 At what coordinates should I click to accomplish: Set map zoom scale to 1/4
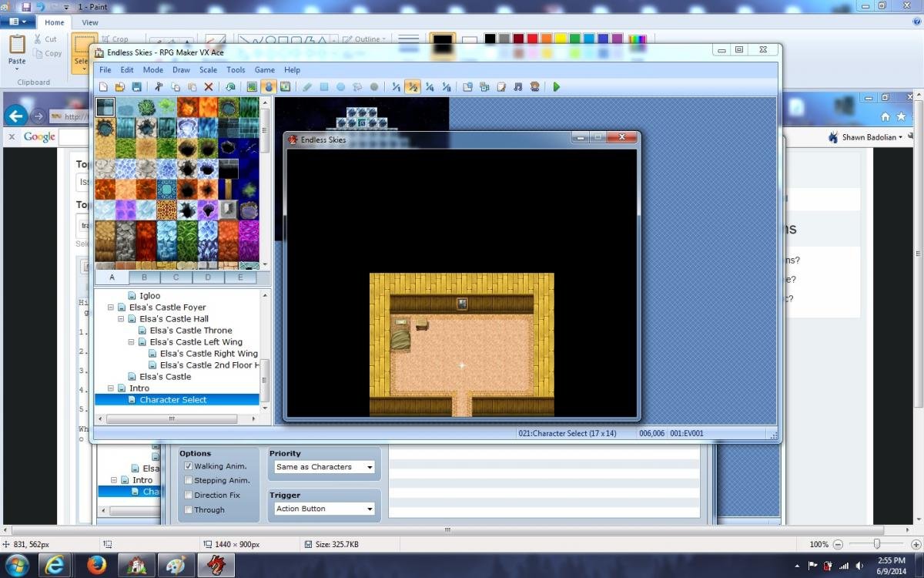[430, 87]
